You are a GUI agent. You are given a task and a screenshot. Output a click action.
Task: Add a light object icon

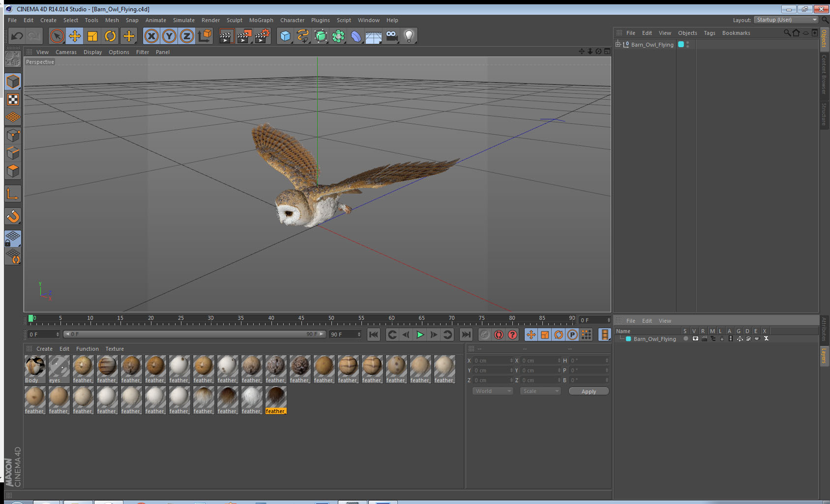pyautogui.click(x=409, y=36)
